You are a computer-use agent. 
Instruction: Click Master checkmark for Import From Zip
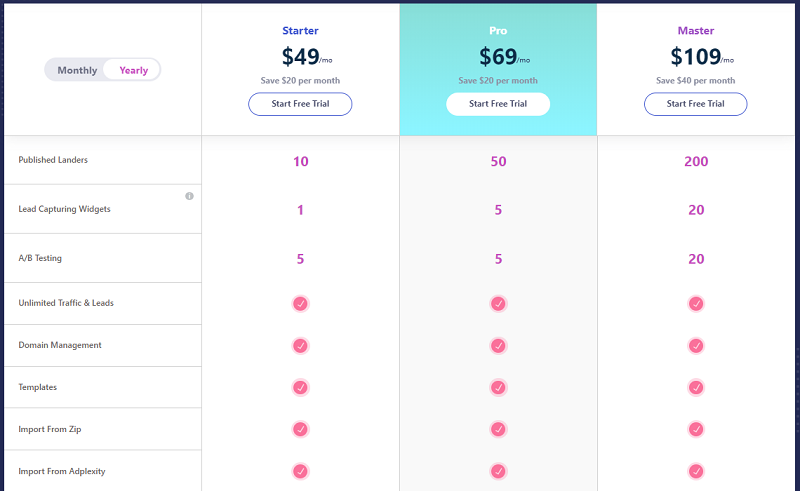pos(696,429)
